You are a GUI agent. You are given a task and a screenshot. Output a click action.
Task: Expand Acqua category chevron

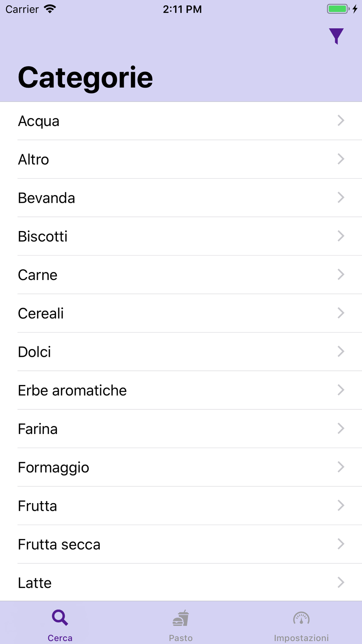tap(341, 121)
